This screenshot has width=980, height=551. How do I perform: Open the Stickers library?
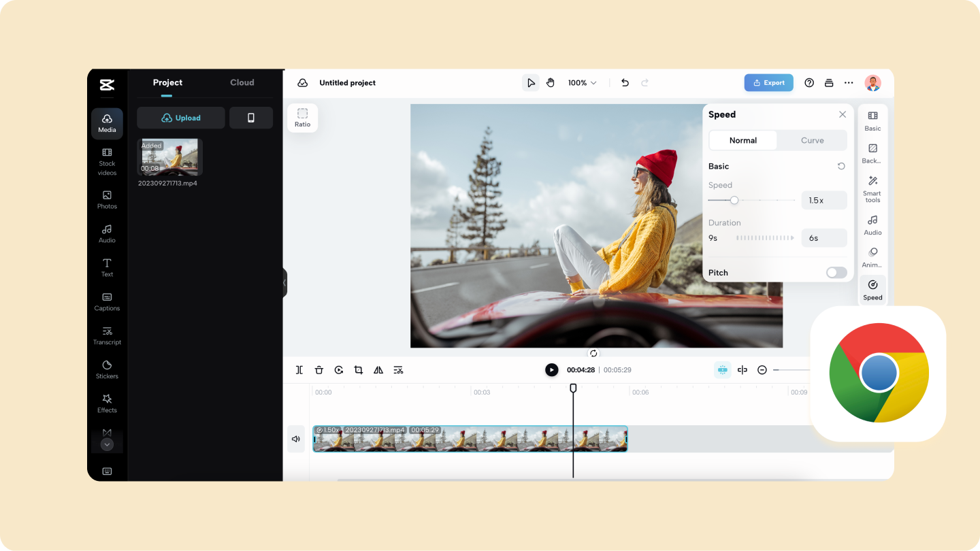coord(107,370)
